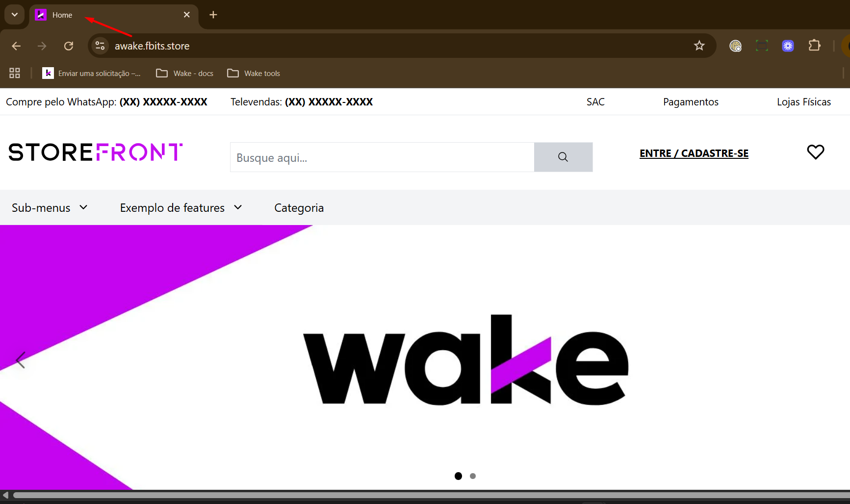
Task: Open a new tab with plus button
Action: [213, 15]
